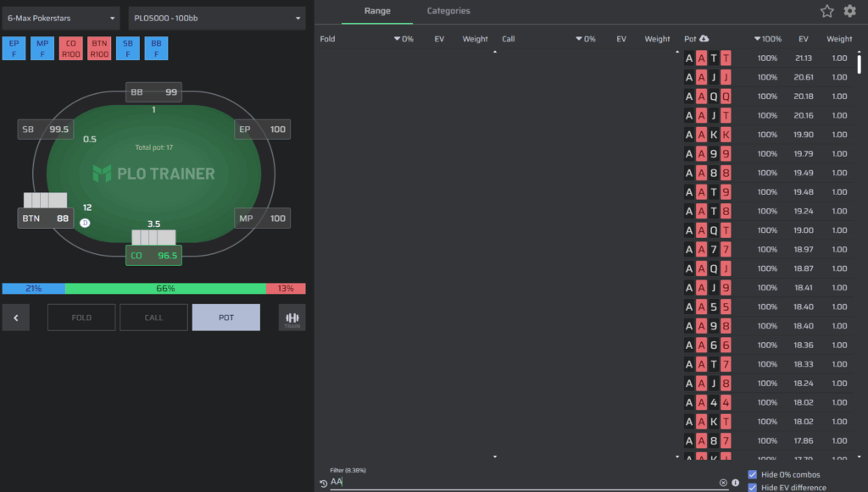Screen dimensions: 868x492
Task: Select the AA99 hand row
Action: [768, 153]
